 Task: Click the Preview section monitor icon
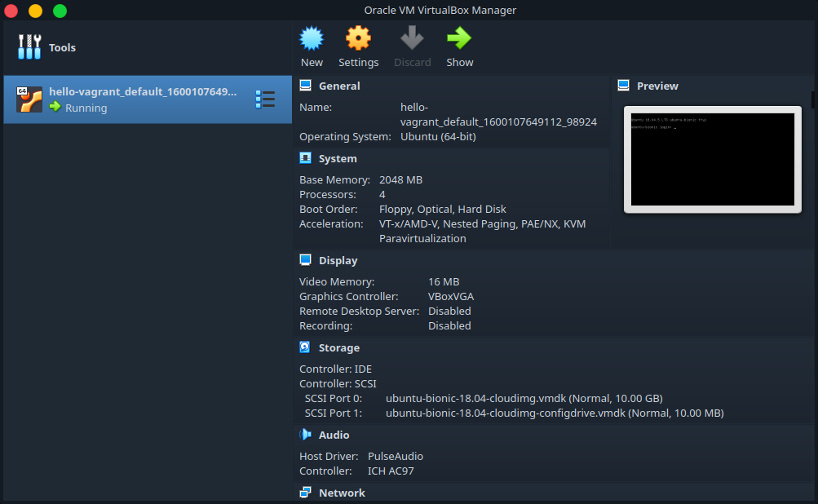point(623,86)
